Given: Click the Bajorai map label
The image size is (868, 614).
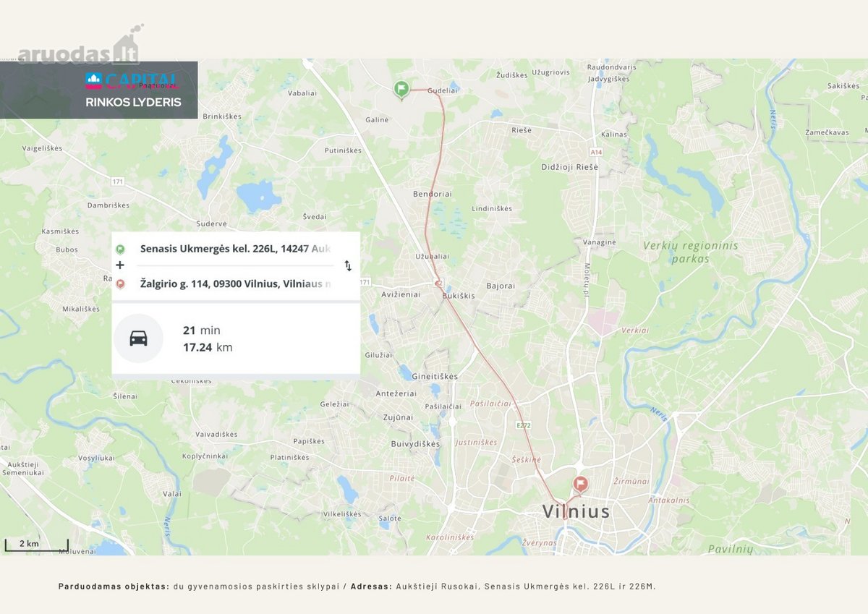Looking at the screenshot, I should tap(501, 286).
